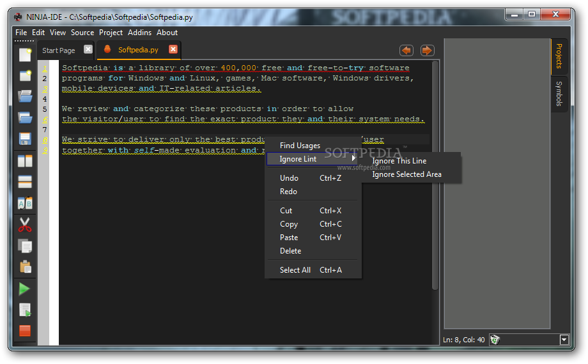
Task: Maximize the NINJA-IDE window
Action: pyautogui.click(x=532, y=15)
